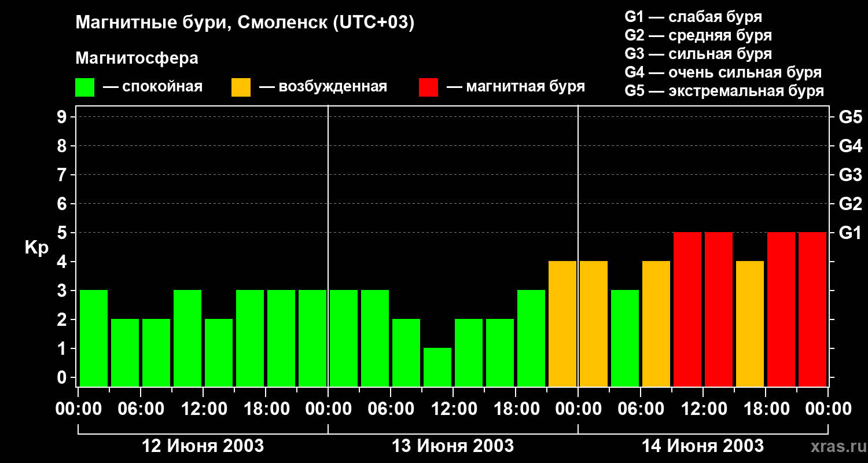Click the G5 label on right axis
Screen dimensions: 868x463
pyautogui.click(x=850, y=117)
